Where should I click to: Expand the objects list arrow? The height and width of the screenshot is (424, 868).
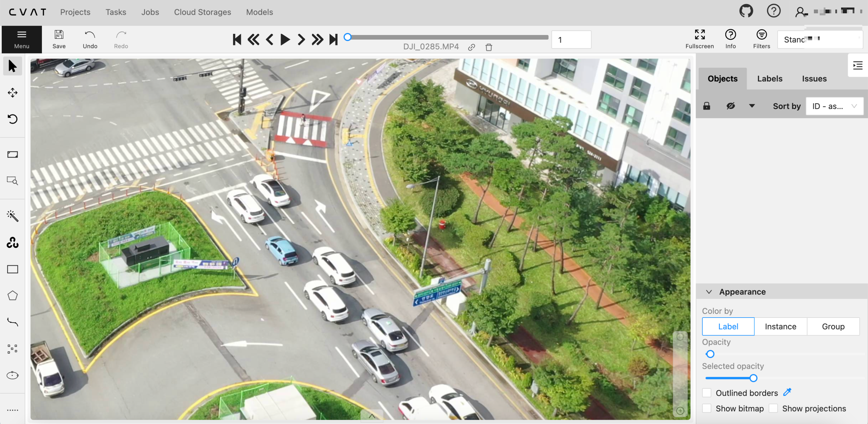pyautogui.click(x=752, y=106)
